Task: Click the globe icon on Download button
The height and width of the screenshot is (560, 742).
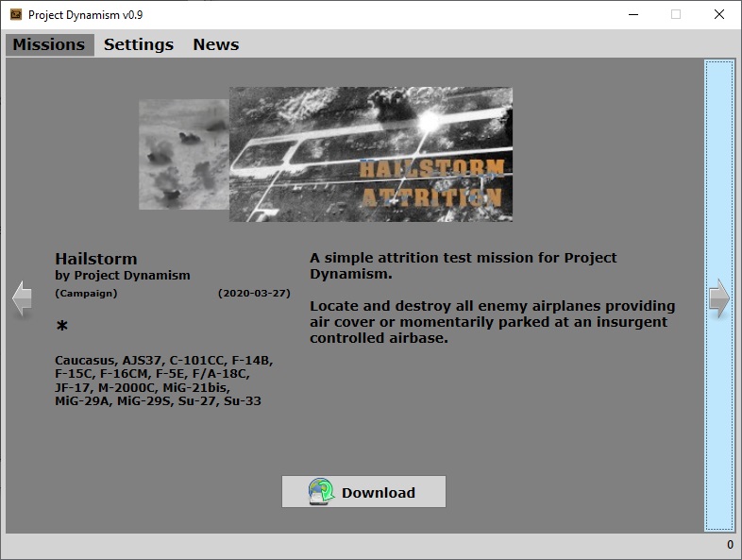Action: [x=322, y=492]
